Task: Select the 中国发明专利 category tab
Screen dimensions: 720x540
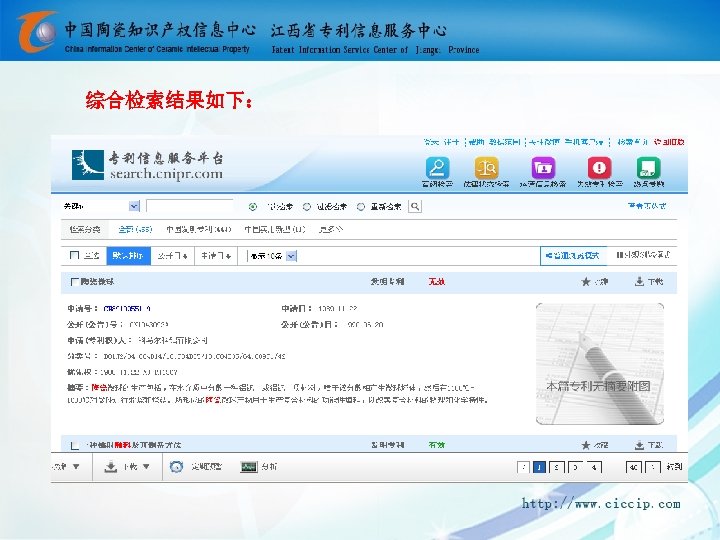Action: (x=199, y=229)
